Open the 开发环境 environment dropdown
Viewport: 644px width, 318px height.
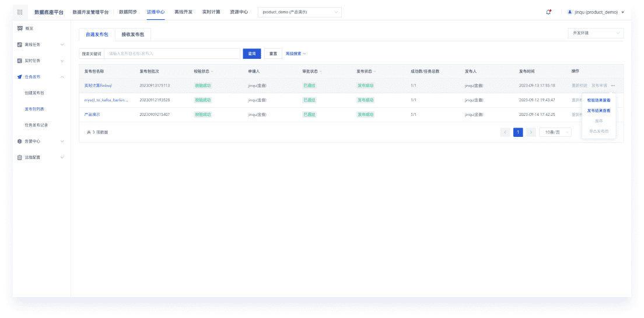pos(595,33)
